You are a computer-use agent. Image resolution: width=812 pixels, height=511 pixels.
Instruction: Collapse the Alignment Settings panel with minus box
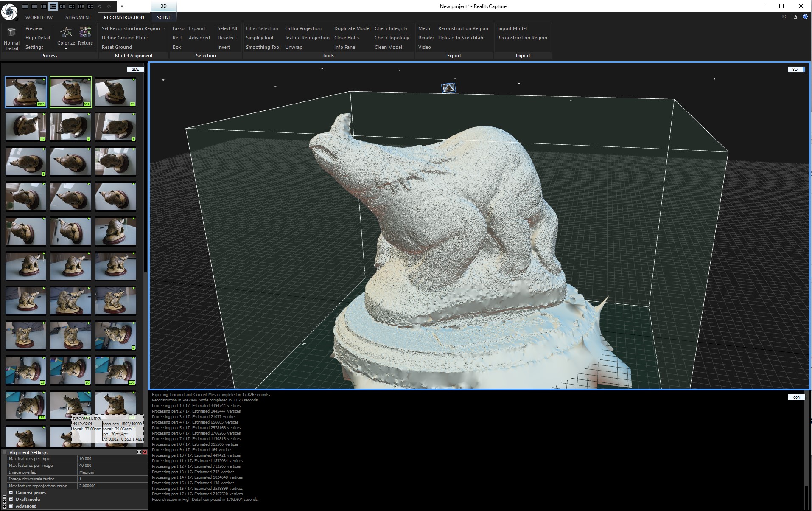5,452
